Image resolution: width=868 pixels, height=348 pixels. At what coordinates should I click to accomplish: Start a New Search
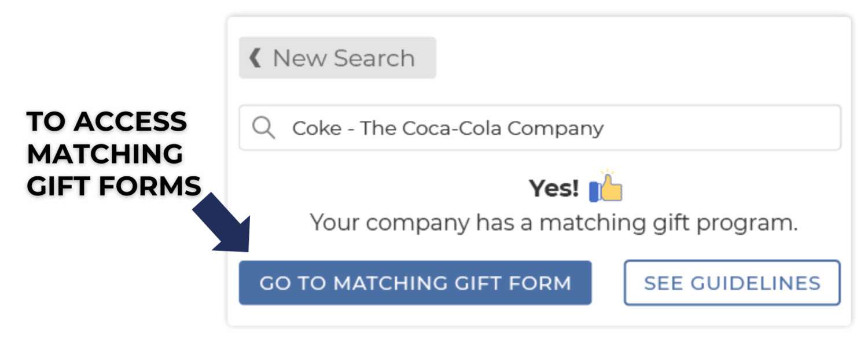[x=337, y=58]
